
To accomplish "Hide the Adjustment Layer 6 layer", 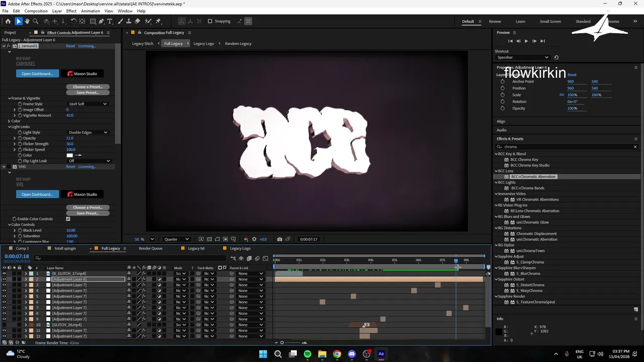I will click(4, 279).
